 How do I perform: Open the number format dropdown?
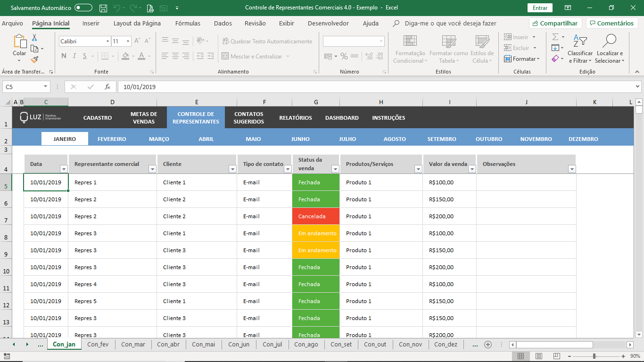[x=381, y=41]
